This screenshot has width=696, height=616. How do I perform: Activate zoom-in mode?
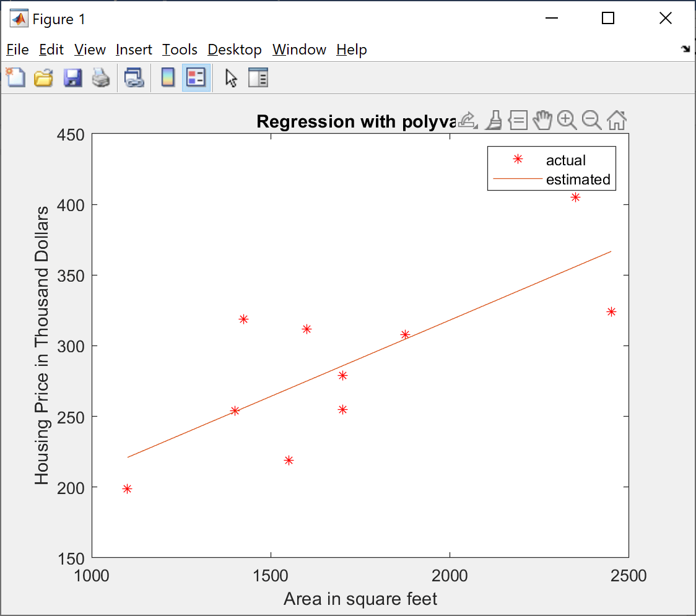click(x=567, y=119)
